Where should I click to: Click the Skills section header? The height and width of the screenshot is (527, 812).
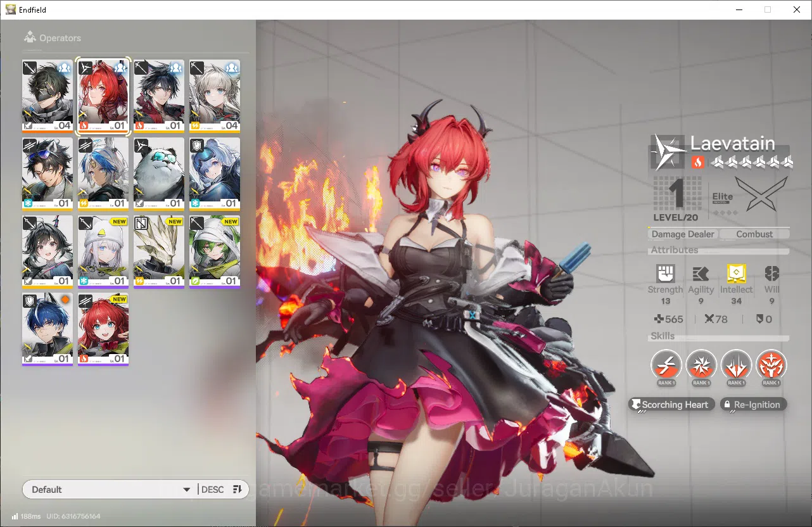[x=663, y=336]
